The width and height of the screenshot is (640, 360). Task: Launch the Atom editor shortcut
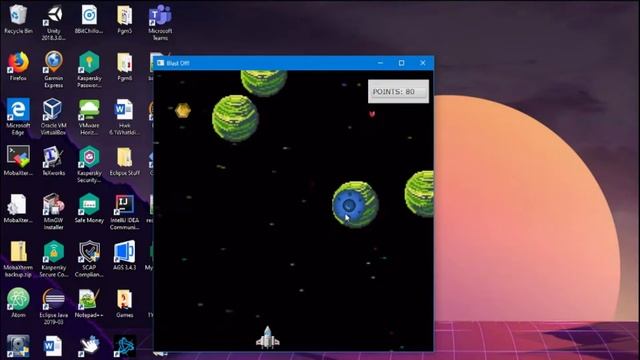coord(18,302)
